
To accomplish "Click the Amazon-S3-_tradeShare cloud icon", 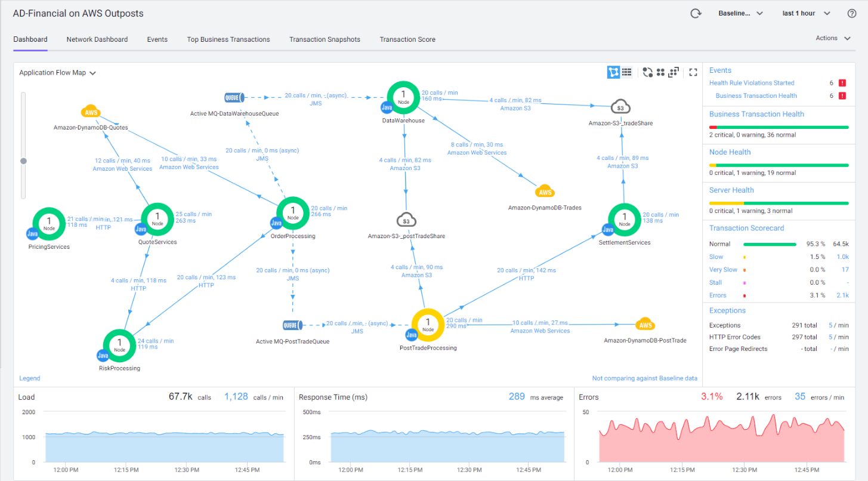I will [620, 107].
